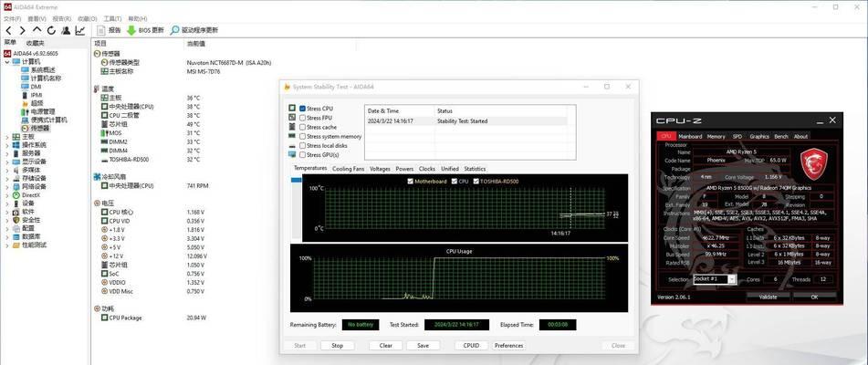Open the Mainboard tab in CPU-Z
This screenshot has height=365, width=868.
pyautogui.click(x=690, y=136)
